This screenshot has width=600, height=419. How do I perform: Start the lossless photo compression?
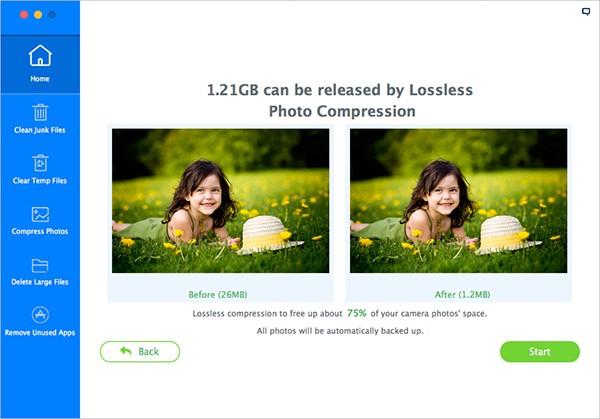pyautogui.click(x=540, y=352)
